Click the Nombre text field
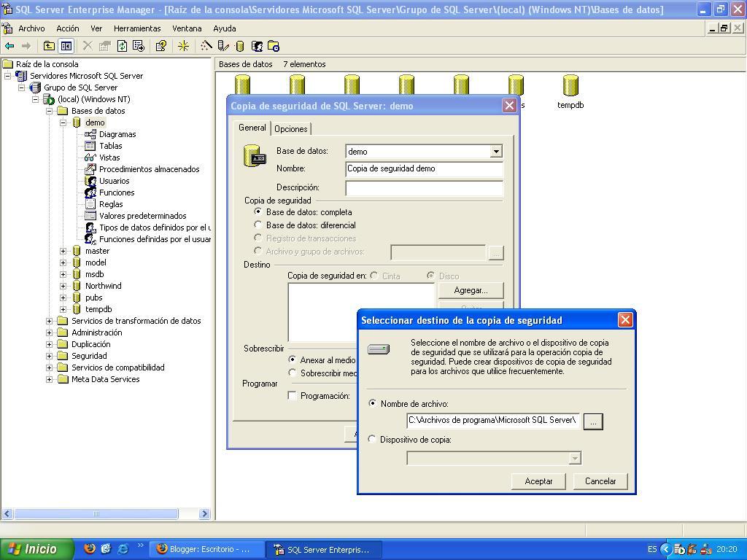Screen dimensions: 747x560 click(424, 169)
